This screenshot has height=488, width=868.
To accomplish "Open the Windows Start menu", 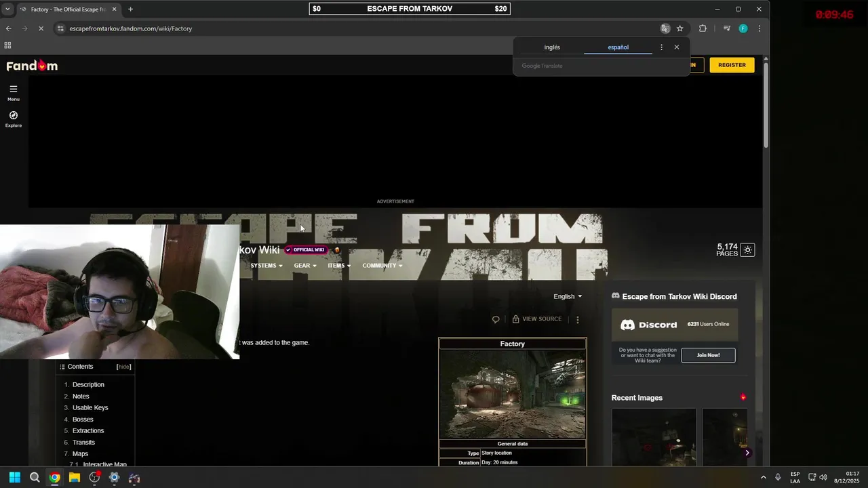I will coord(15,478).
